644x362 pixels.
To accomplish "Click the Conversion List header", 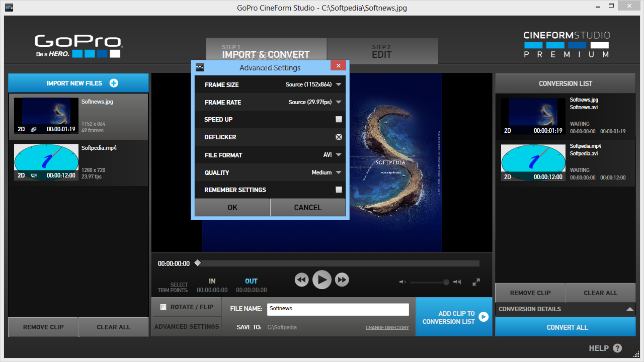I will (566, 83).
